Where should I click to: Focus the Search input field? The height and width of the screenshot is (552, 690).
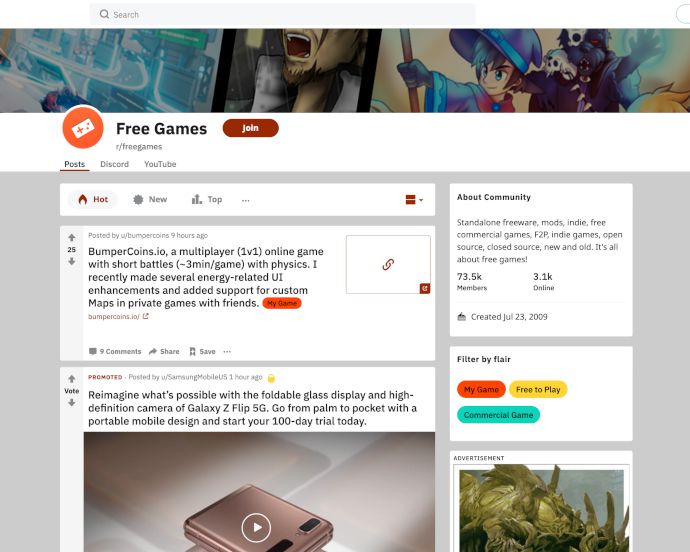pyautogui.click(x=282, y=15)
